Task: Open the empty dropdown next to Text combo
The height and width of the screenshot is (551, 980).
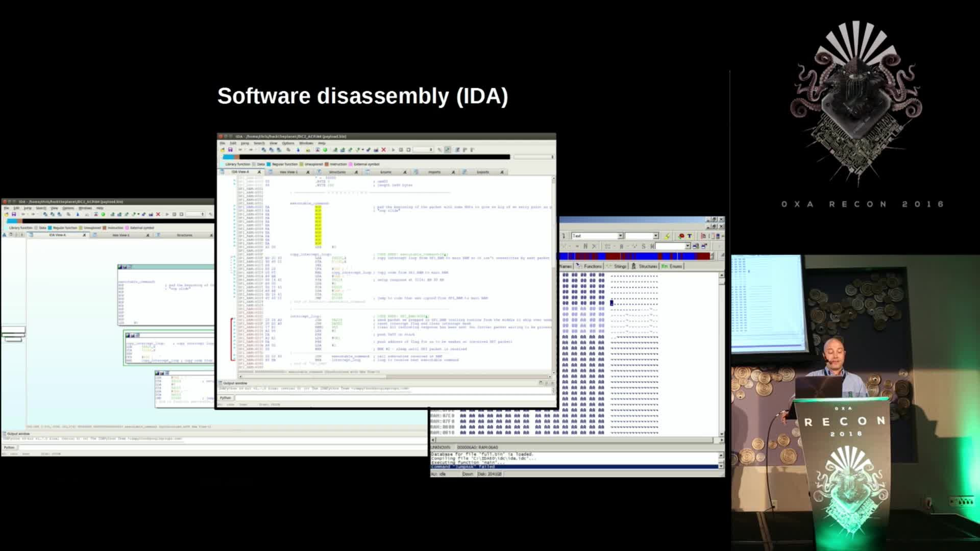Action: pyautogui.click(x=656, y=236)
